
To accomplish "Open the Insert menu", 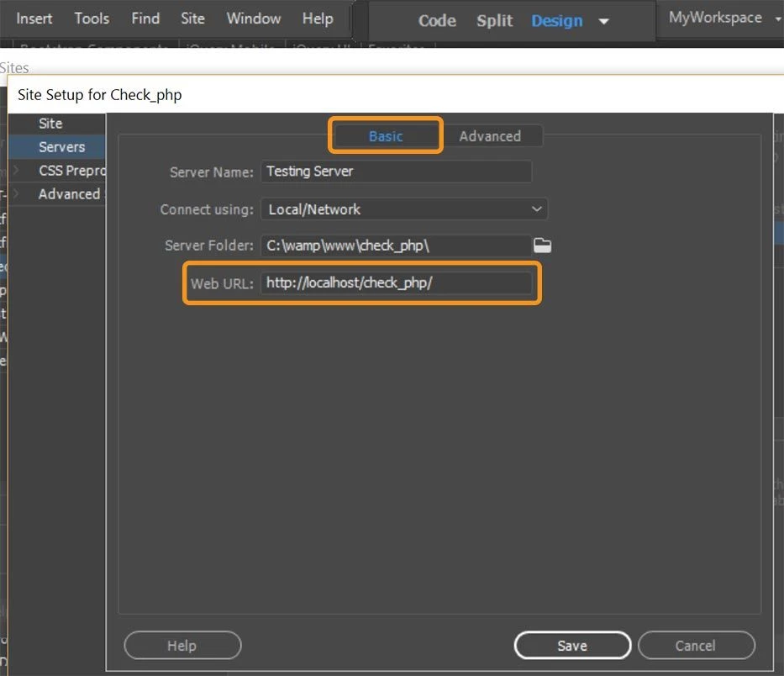I will pyautogui.click(x=34, y=18).
